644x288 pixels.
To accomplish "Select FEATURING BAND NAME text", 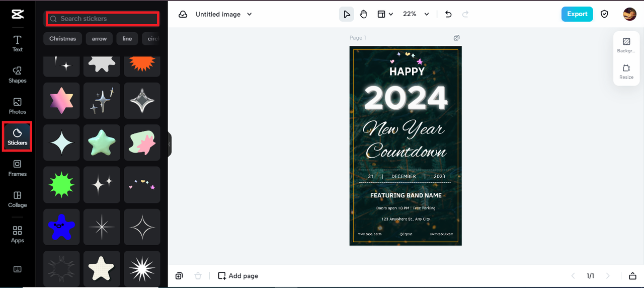I will click(x=406, y=195).
